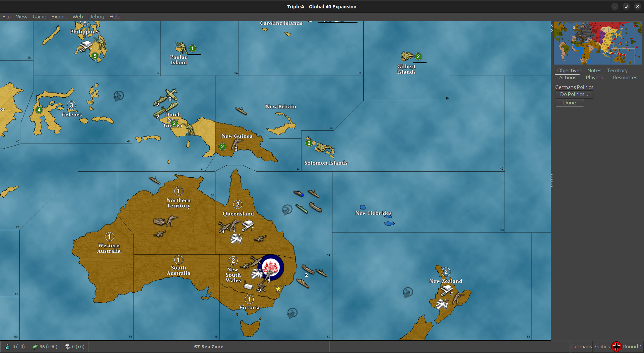The image size is (644, 353).
Task: Click the green submarine off Queensland
Action: (302, 209)
